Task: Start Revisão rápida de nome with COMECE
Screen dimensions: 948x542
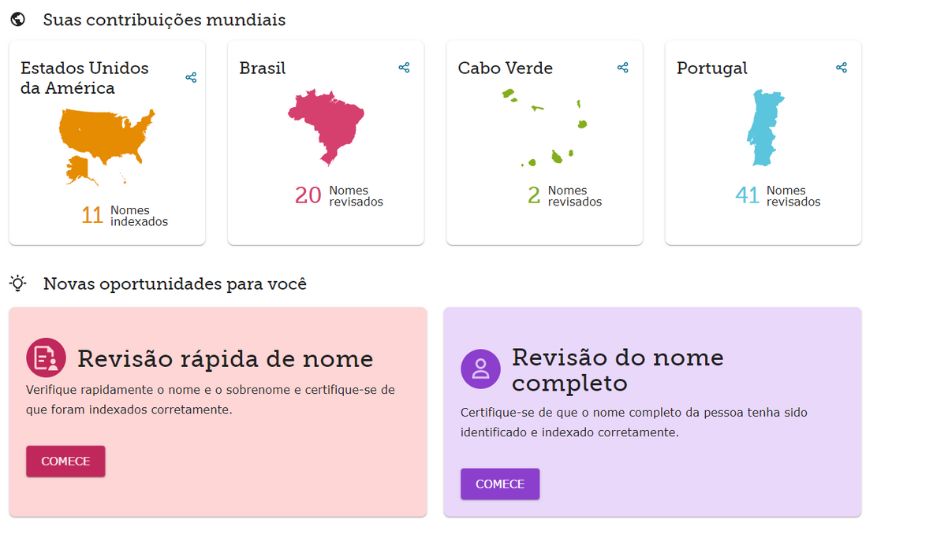Action: (x=65, y=461)
